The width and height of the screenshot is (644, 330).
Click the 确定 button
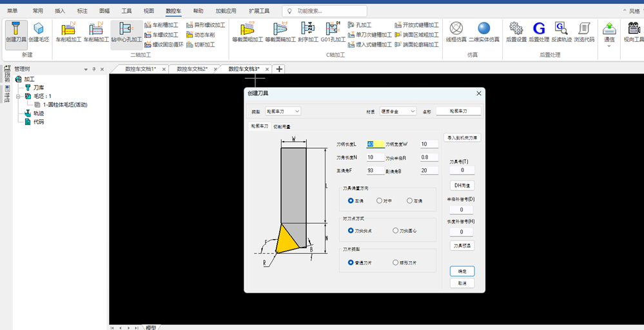click(462, 271)
